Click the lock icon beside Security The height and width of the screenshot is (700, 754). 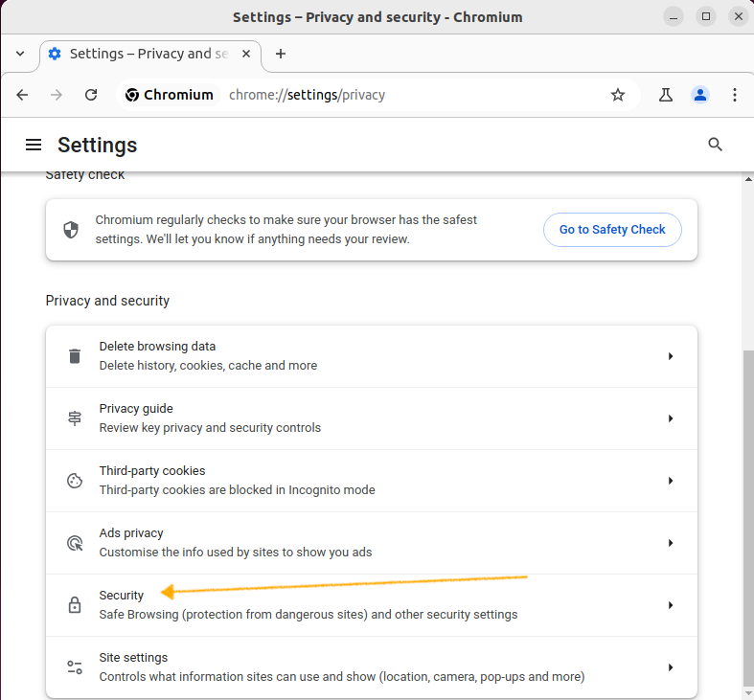tap(75, 605)
